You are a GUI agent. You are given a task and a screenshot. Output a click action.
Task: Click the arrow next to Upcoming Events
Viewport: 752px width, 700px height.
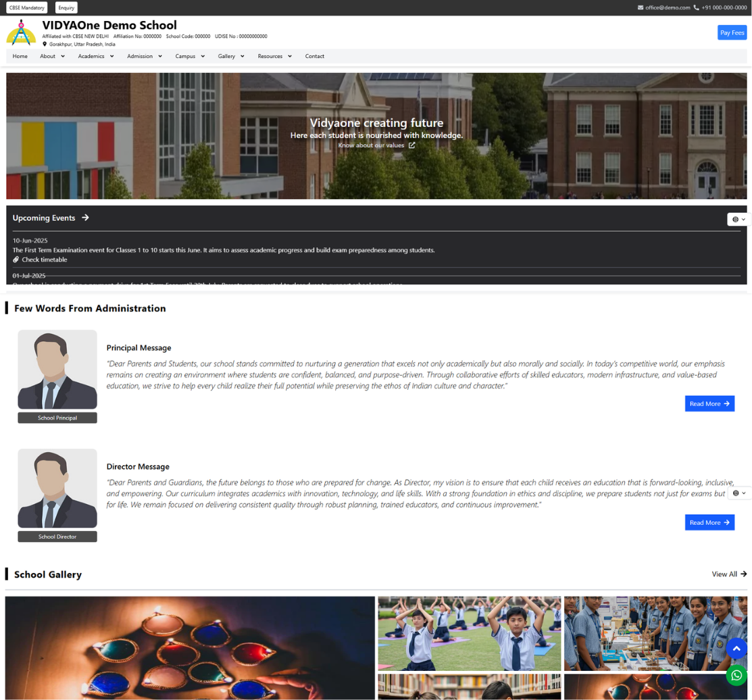[85, 218]
